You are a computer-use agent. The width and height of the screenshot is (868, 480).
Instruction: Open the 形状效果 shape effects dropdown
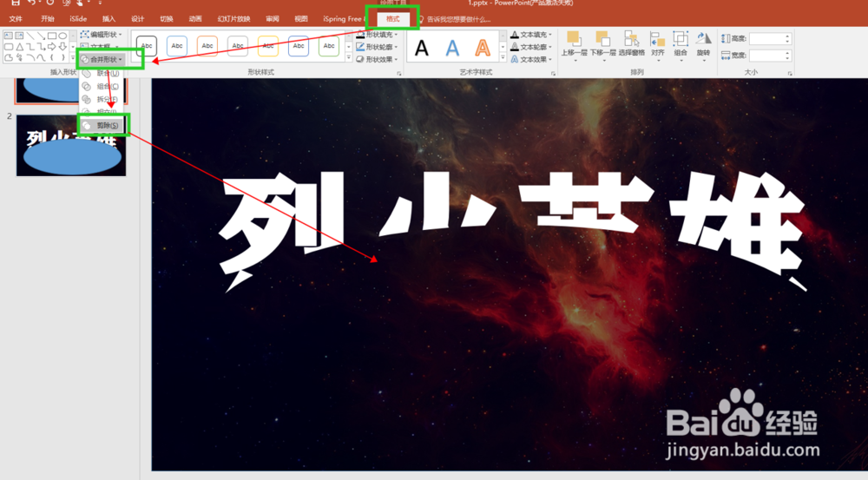coord(378,59)
